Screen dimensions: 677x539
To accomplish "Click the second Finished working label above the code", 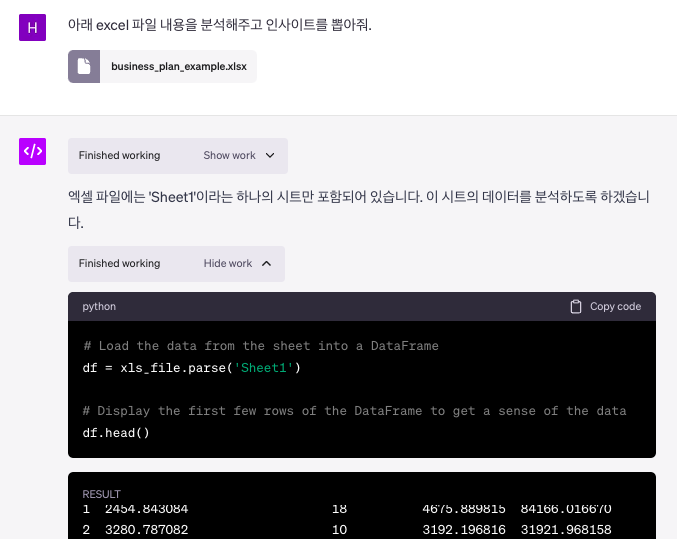I will (120, 263).
